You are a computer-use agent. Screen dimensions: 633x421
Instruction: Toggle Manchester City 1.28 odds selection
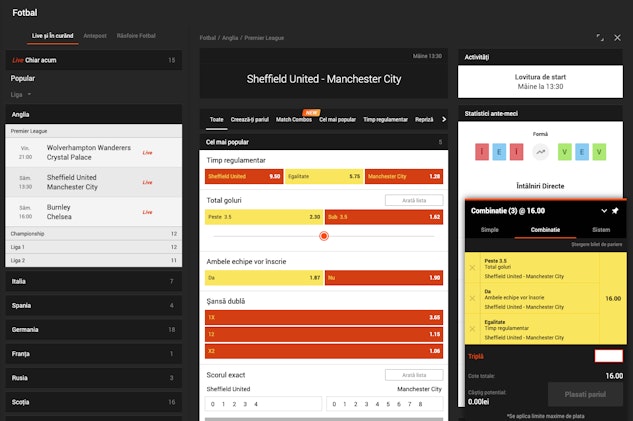coord(404,176)
